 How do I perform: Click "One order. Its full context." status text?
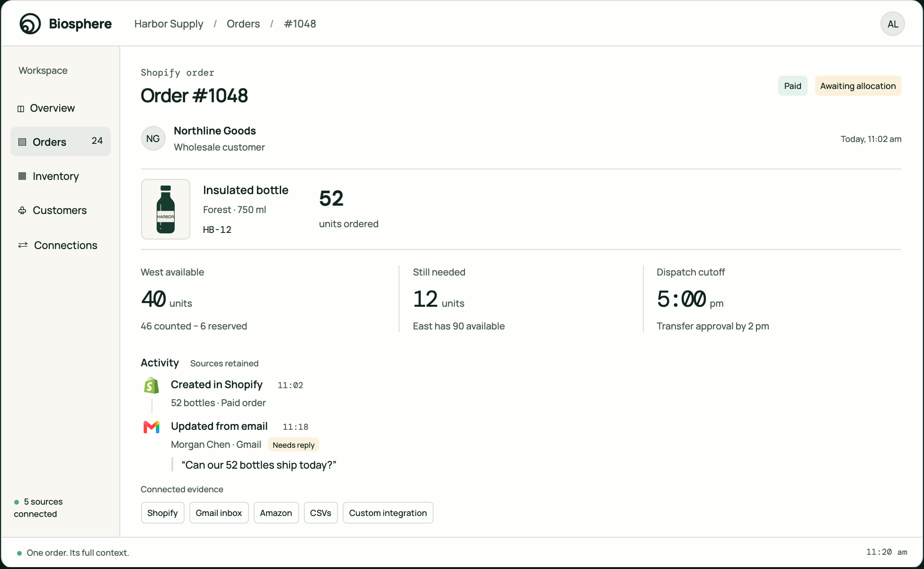(78, 553)
